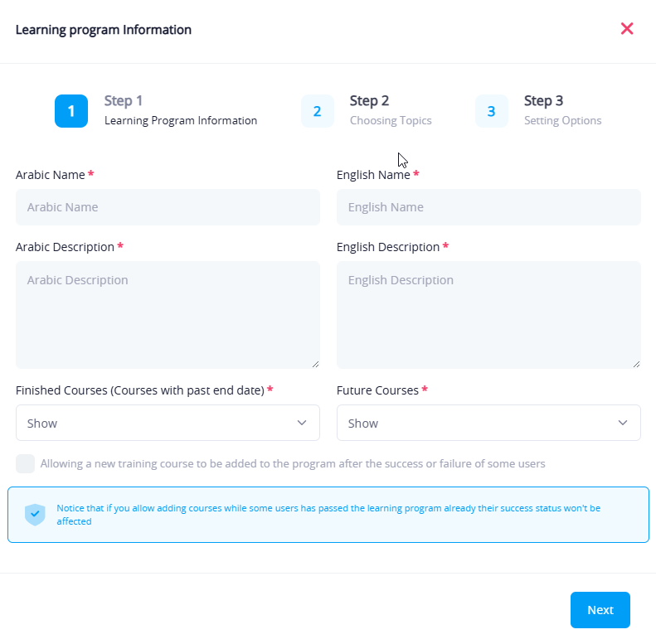This screenshot has width=656, height=644.
Task: Click into the Arabic Name field
Action: pyautogui.click(x=168, y=207)
